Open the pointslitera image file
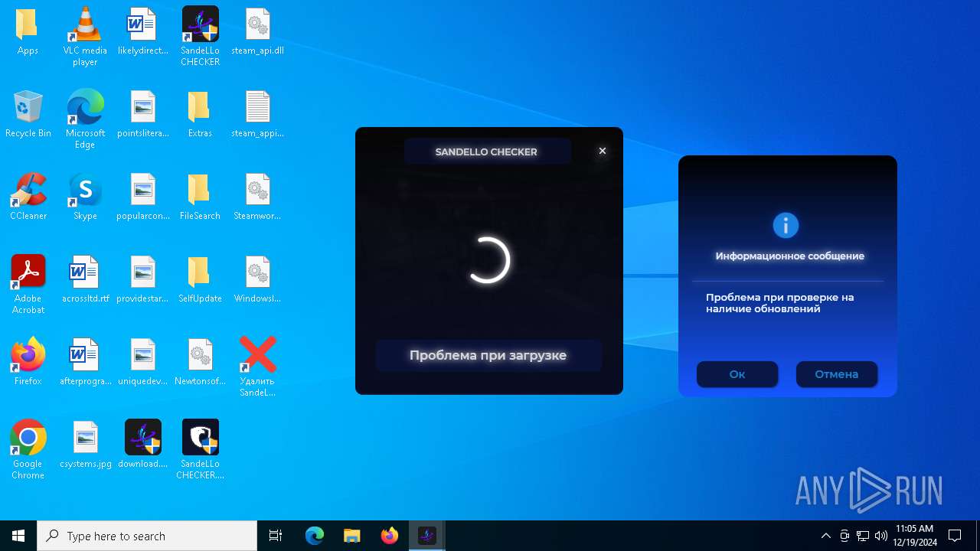Viewport: 980px width, 551px height. 142,114
